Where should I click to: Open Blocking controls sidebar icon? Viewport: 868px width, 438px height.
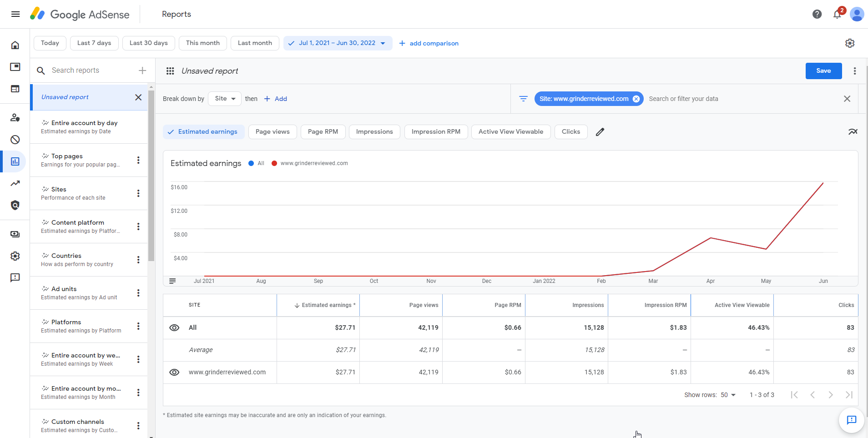coord(15,140)
